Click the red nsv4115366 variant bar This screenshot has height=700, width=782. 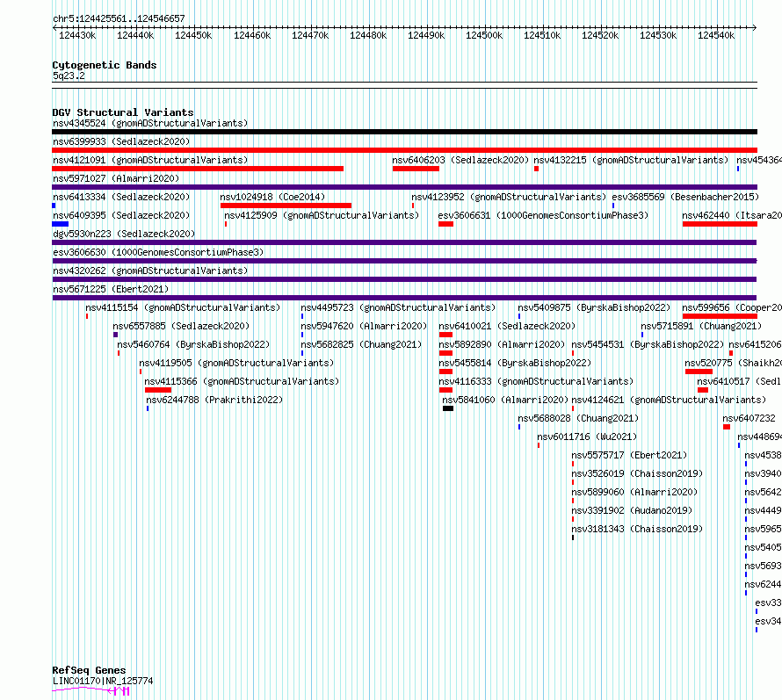pyautogui.click(x=157, y=390)
